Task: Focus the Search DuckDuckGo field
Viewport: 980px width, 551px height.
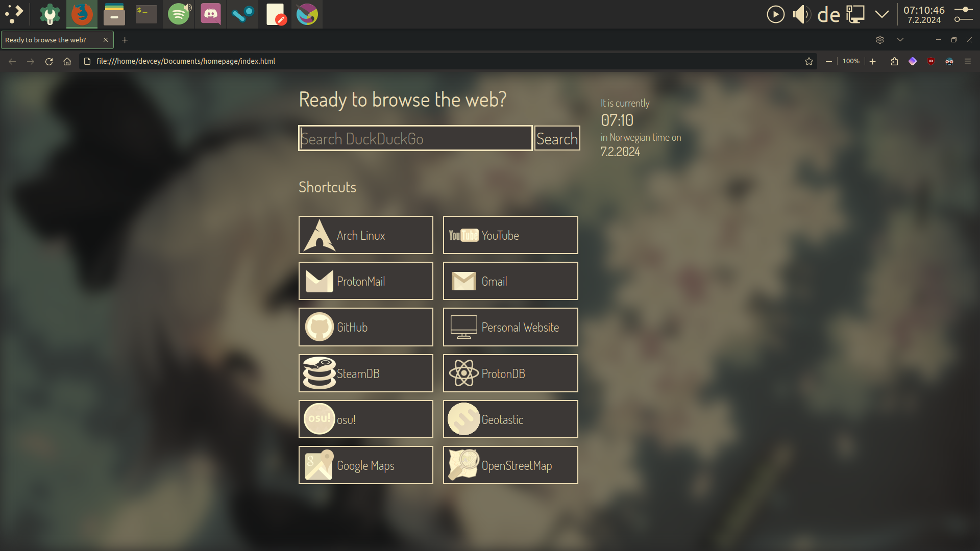Action: coord(415,138)
